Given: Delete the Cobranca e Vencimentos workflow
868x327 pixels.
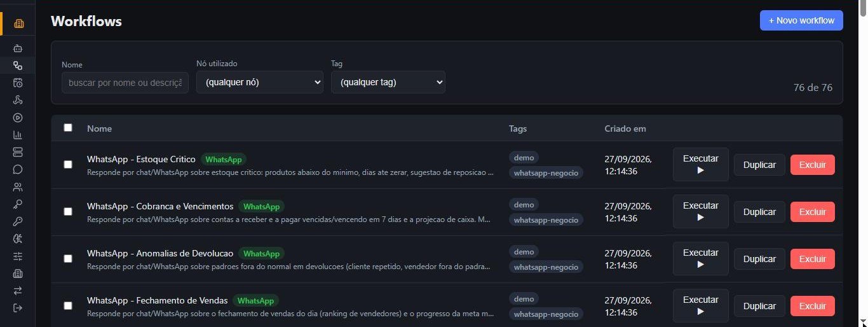Looking at the screenshot, I should tap(813, 212).
